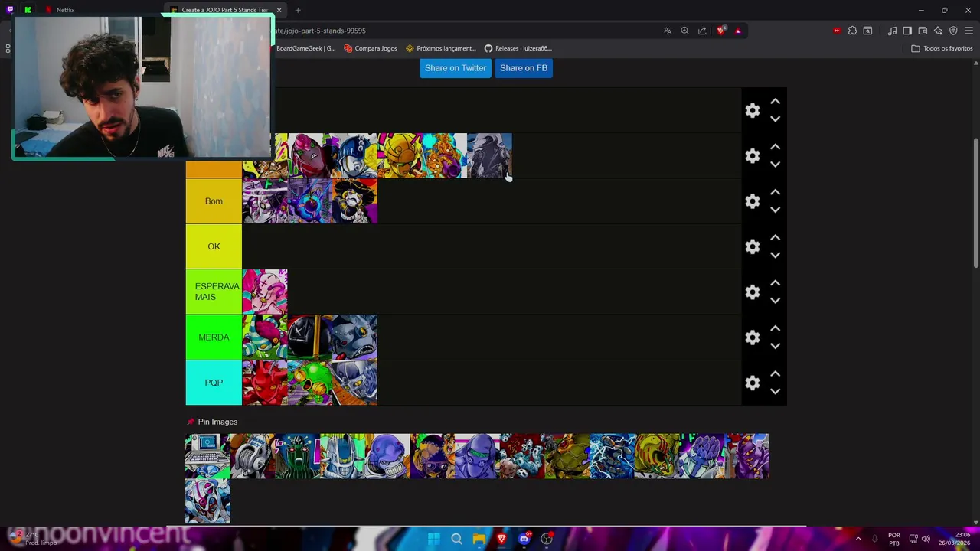Image resolution: width=980 pixels, height=551 pixels.
Task: Move the Bom tier row down
Action: click(x=775, y=210)
